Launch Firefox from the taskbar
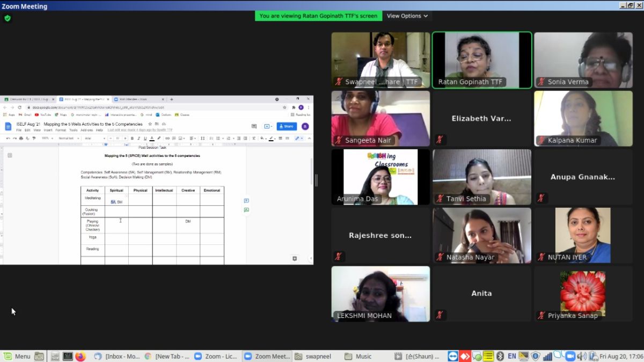The height and width of the screenshot is (362, 644). click(x=80, y=356)
